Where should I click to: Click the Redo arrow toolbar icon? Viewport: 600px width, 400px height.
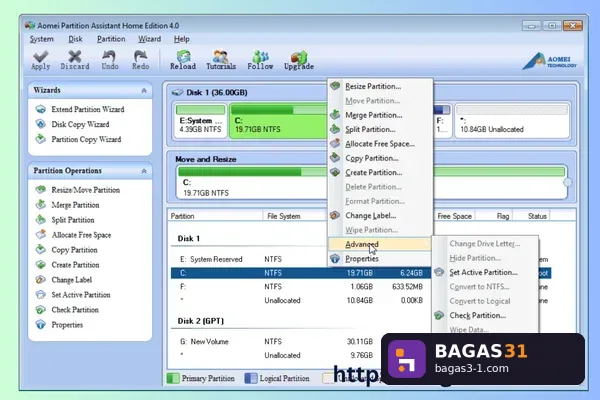[x=140, y=56]
